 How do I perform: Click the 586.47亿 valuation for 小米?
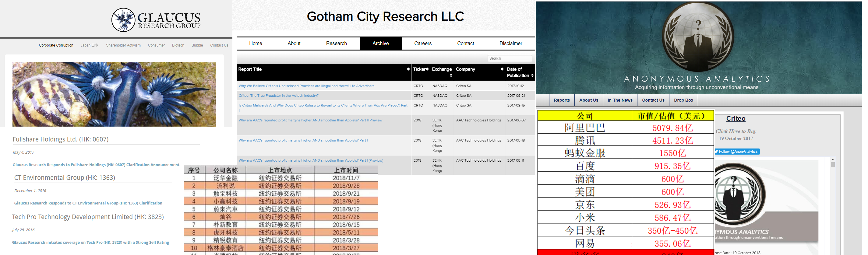pyautogui.click(x=672, y=218)
